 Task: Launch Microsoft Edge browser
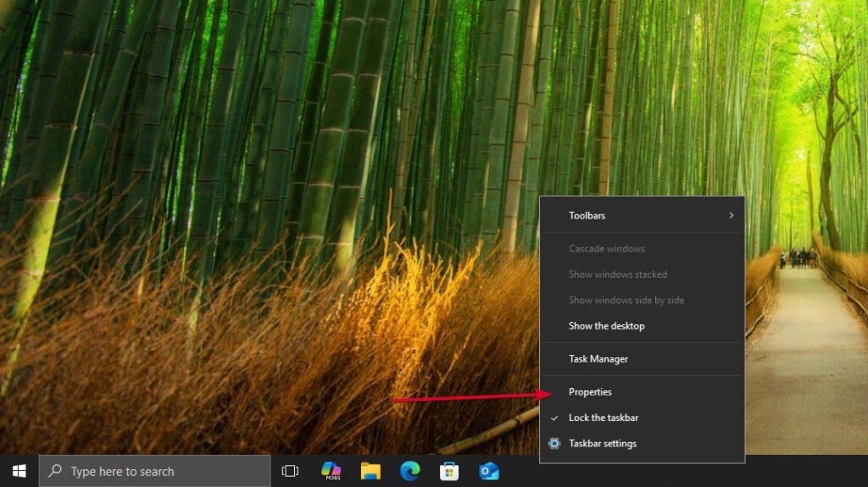coord(410,471)
